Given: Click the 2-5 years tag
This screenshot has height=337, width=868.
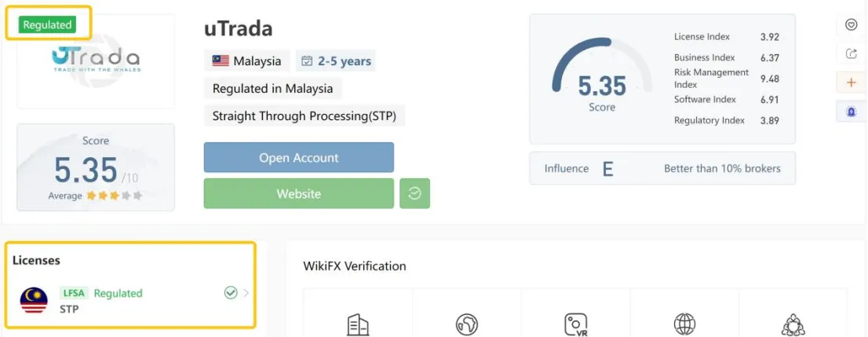Looking at the screenshot, I should pos(336,61).
